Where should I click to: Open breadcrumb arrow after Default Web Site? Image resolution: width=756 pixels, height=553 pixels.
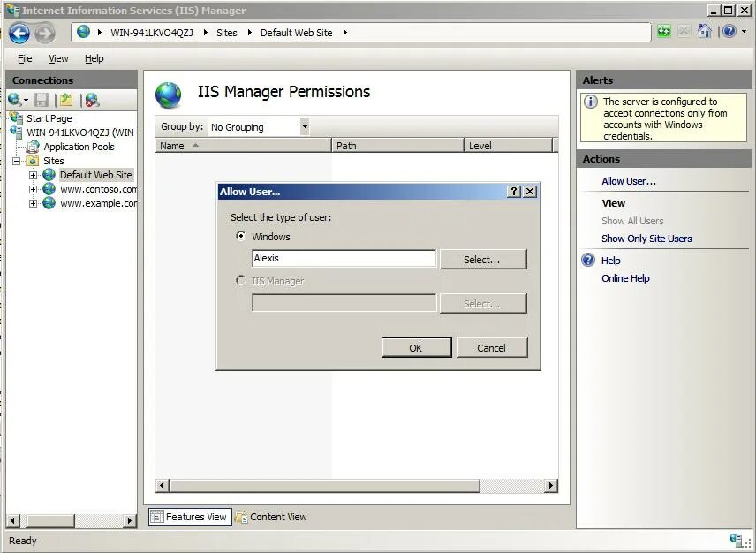(344, 33)
